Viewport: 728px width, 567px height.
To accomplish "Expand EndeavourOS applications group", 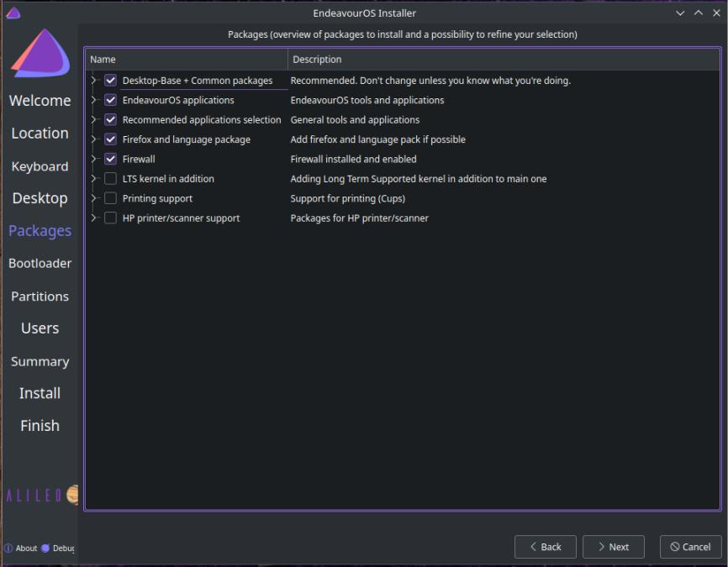I will pos(93,100).
